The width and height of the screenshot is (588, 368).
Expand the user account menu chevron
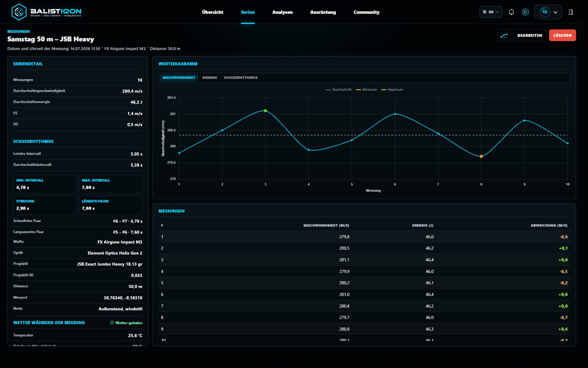click(x=556, y=12)
